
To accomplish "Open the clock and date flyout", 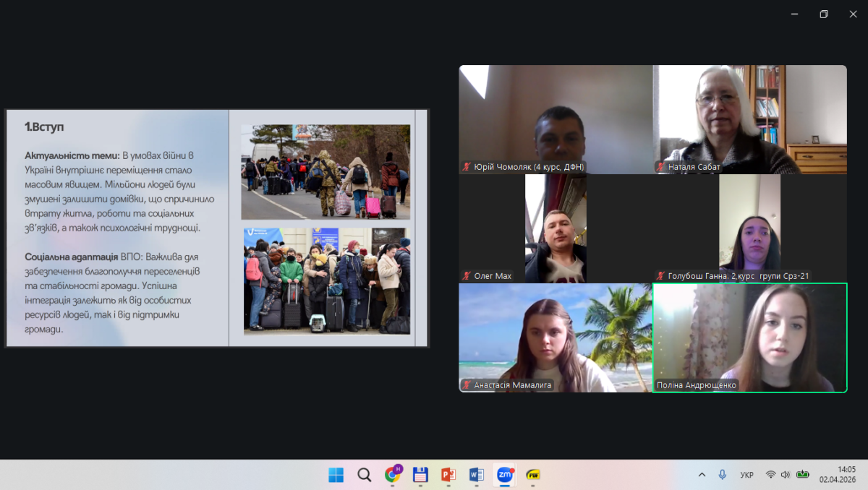I will (x=837, y=474).
